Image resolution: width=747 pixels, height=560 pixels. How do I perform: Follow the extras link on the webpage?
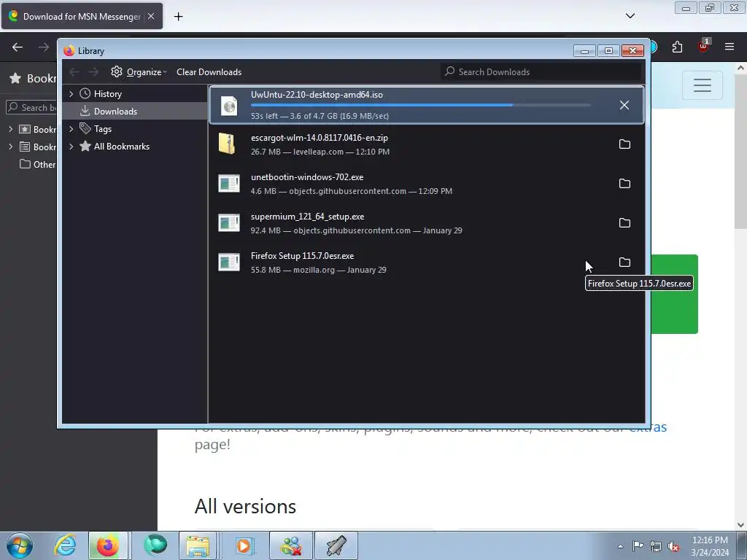coord(648,427)
